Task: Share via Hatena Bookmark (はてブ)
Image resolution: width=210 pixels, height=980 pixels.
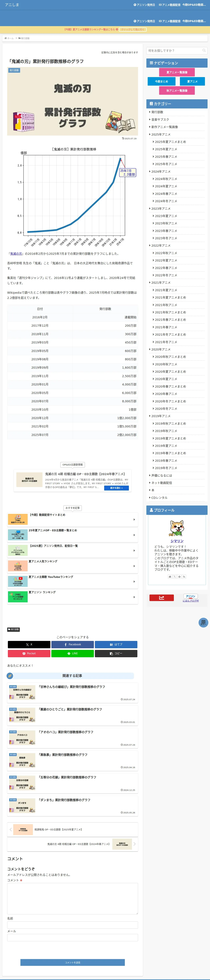Action: (x=116, y=645)
